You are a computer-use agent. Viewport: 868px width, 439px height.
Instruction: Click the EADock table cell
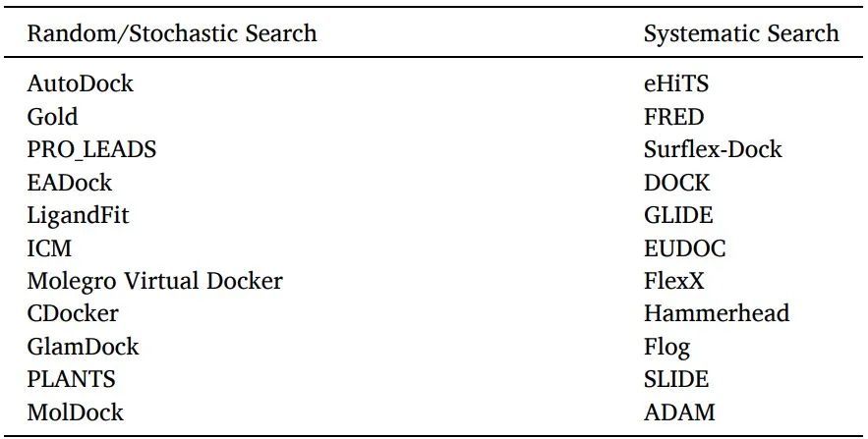(69, 183)
